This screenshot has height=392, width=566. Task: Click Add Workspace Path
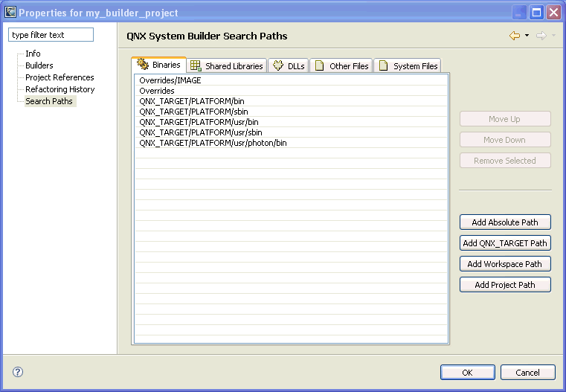coord(505,264)
